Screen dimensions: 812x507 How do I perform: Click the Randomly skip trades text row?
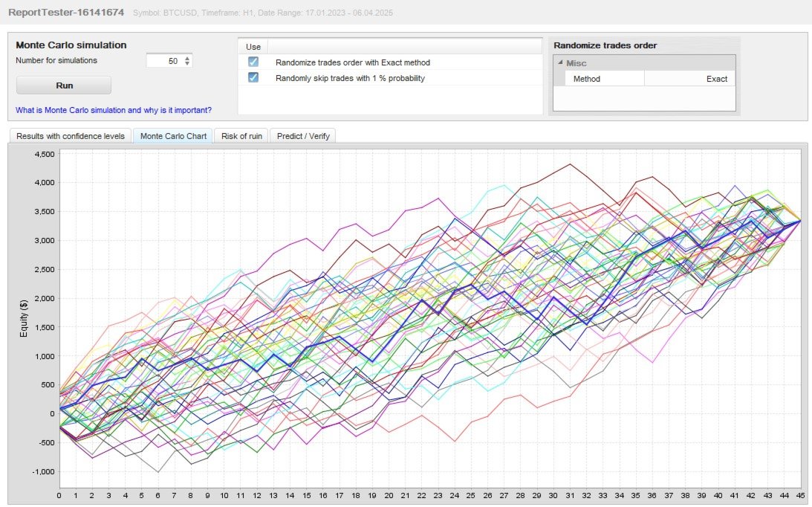point(350,78)
